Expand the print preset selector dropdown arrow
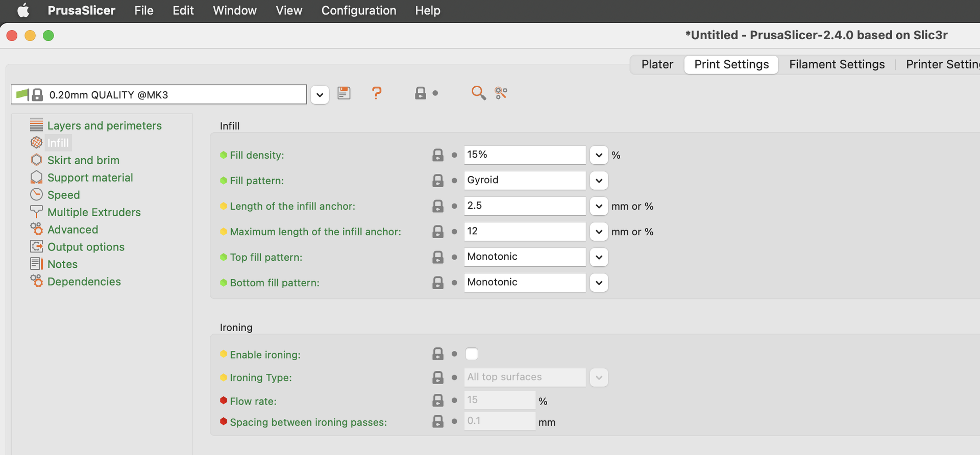The height and width of the screenshot is (455, 980). coord(320,95)
